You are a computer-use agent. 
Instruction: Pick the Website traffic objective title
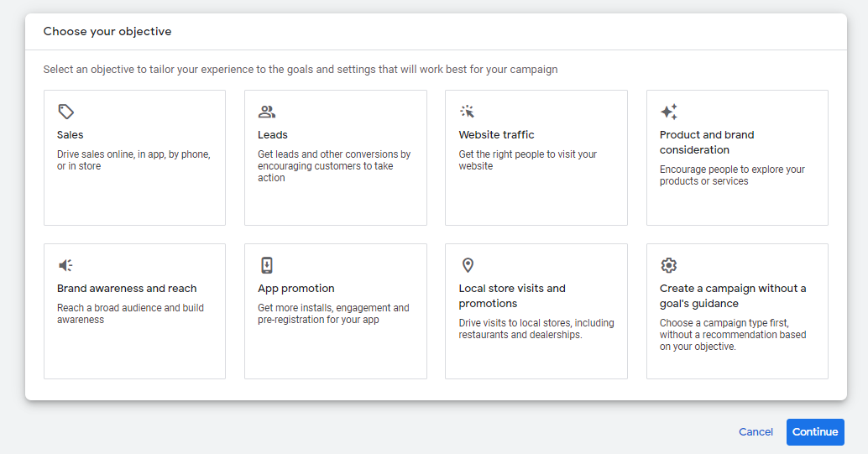coord(496,135)
